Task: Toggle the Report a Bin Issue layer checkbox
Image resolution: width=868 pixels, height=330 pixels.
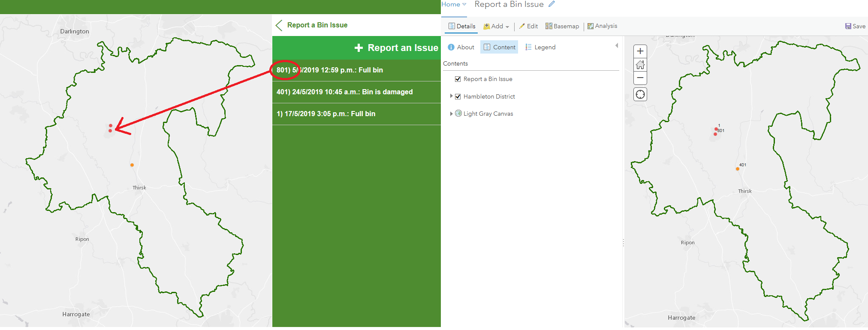Action: pyautogui.click(x=458, y=79)
